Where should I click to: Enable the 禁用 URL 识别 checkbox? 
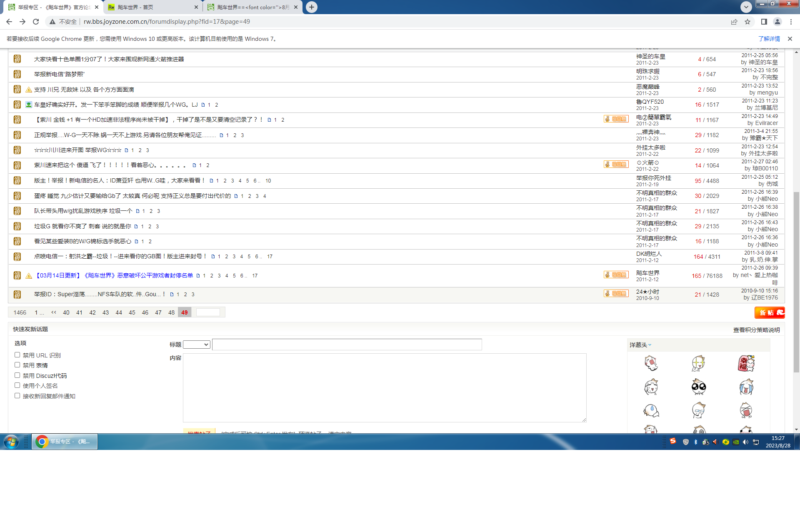(17, 355)
